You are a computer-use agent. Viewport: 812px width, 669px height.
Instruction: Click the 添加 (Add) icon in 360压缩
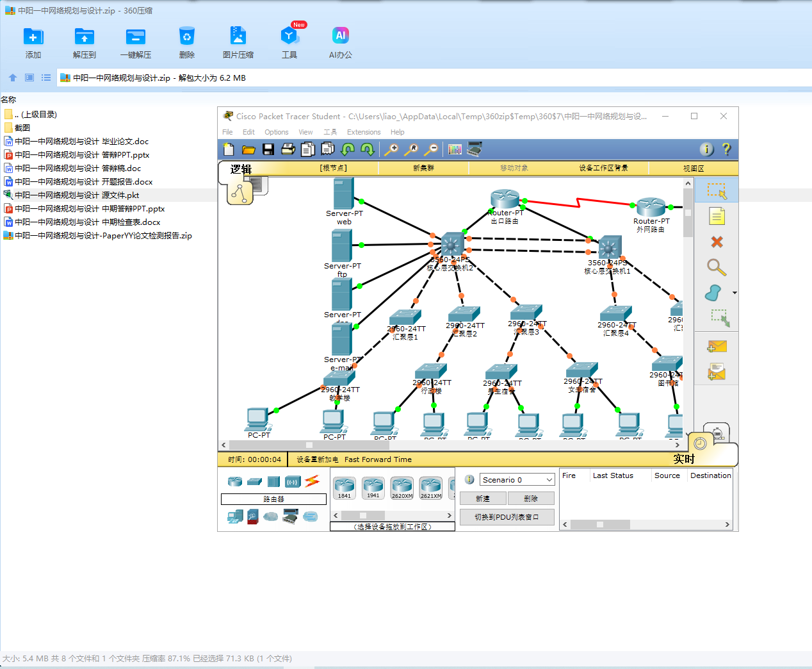click(33, 44)
